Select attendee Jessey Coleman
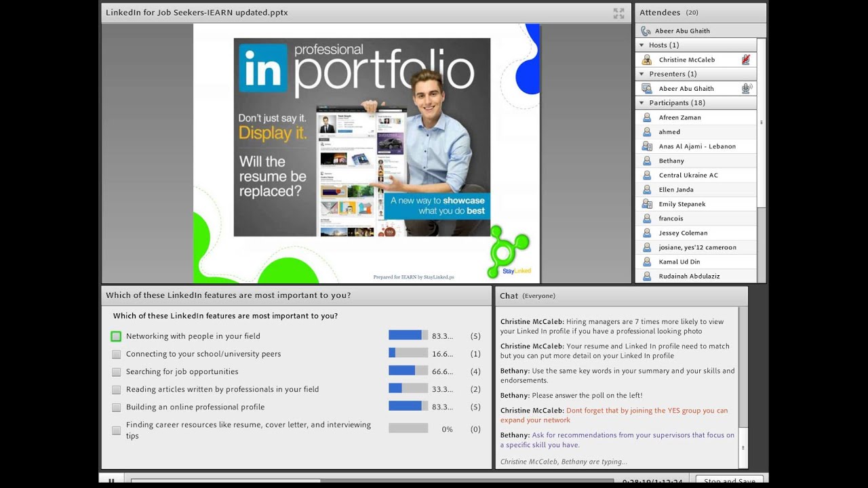Viewport: 868px width, 488px height. coord(696,233)
